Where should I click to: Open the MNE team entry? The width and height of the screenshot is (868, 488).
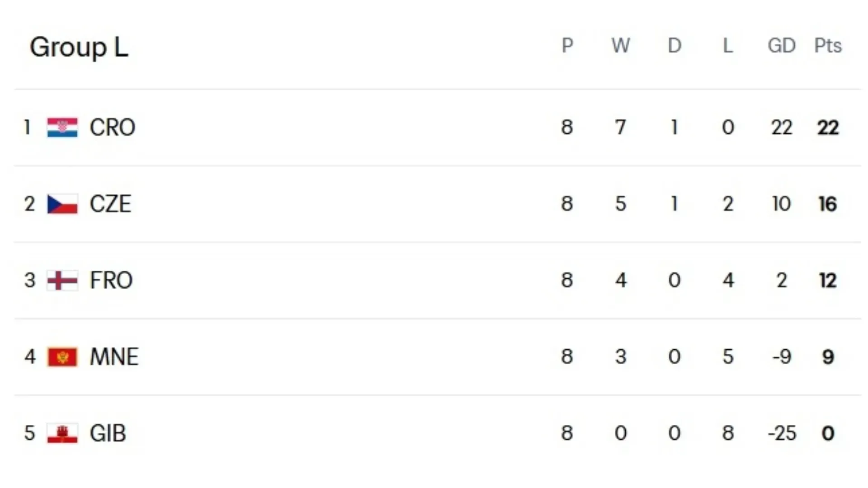point(114,357)
